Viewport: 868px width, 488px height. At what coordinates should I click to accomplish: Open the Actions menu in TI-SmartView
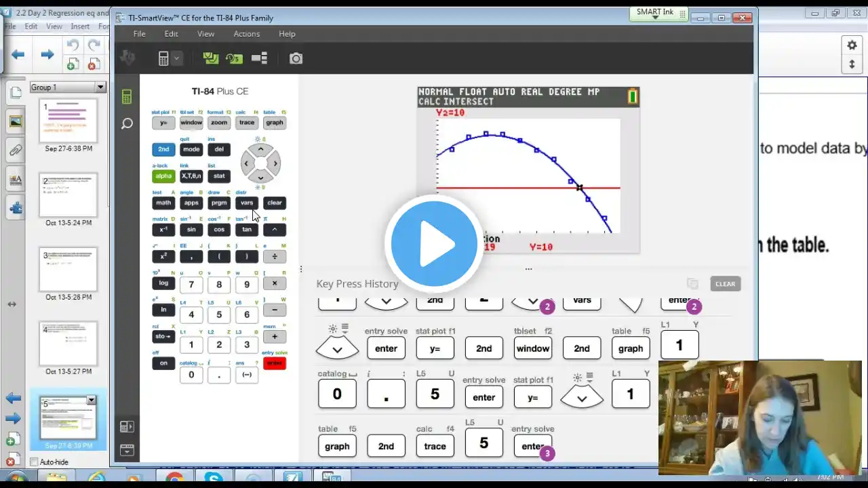click(246, 34)
